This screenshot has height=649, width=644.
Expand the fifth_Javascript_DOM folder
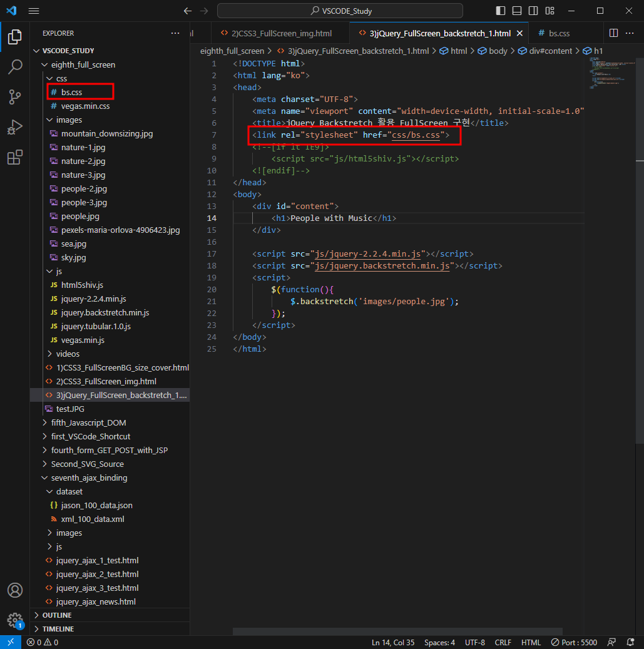pos(110,422)
